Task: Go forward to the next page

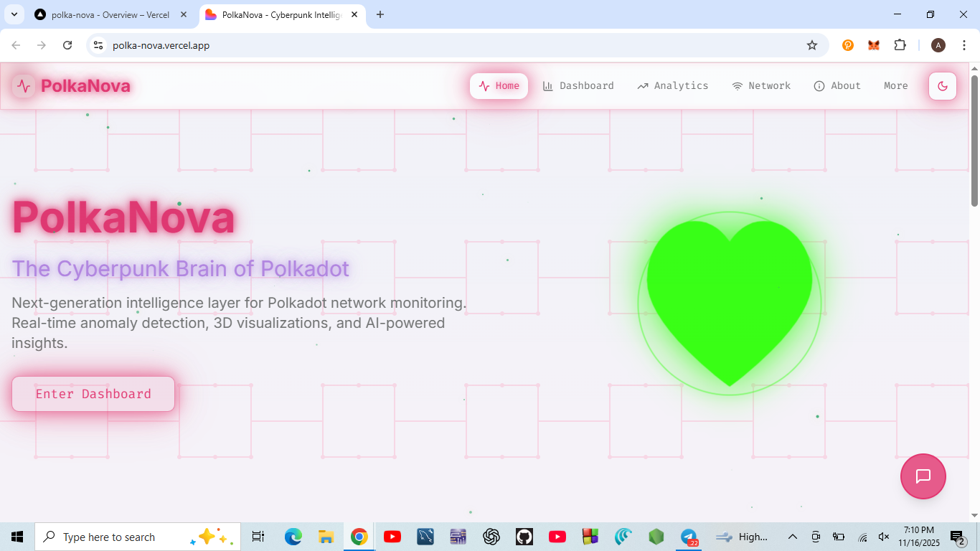Action: click(x=42, y=45)
